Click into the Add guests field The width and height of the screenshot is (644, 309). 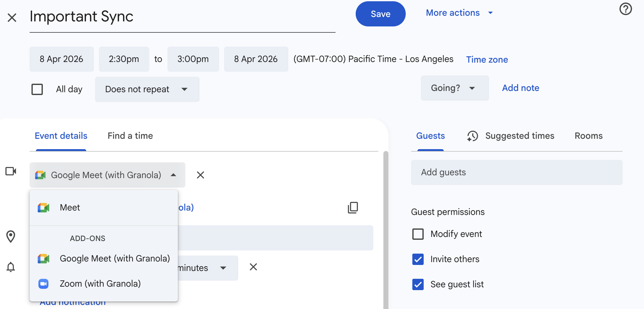click(x=517, y=172)
